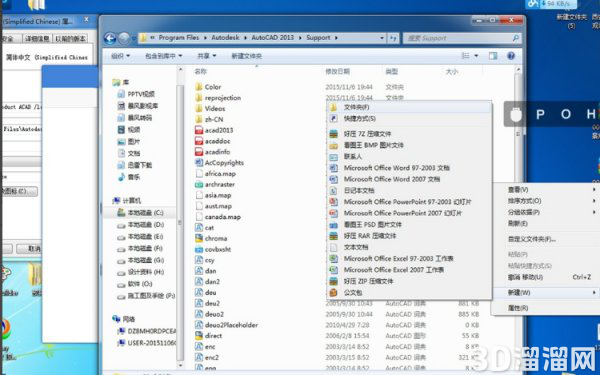This screenshot has height=375, width=600.
Task: Expand 新建(W) in the context menu
Action: [546, 293]
